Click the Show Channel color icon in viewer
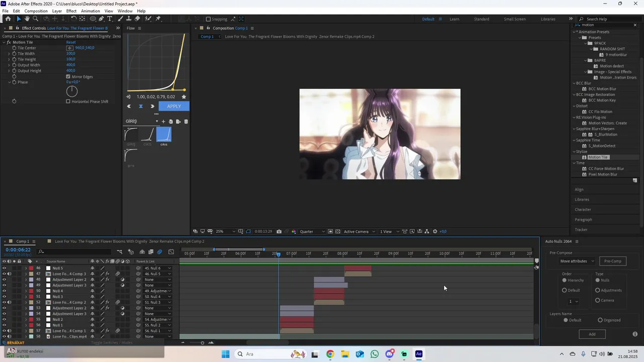 tap(294, 231)
